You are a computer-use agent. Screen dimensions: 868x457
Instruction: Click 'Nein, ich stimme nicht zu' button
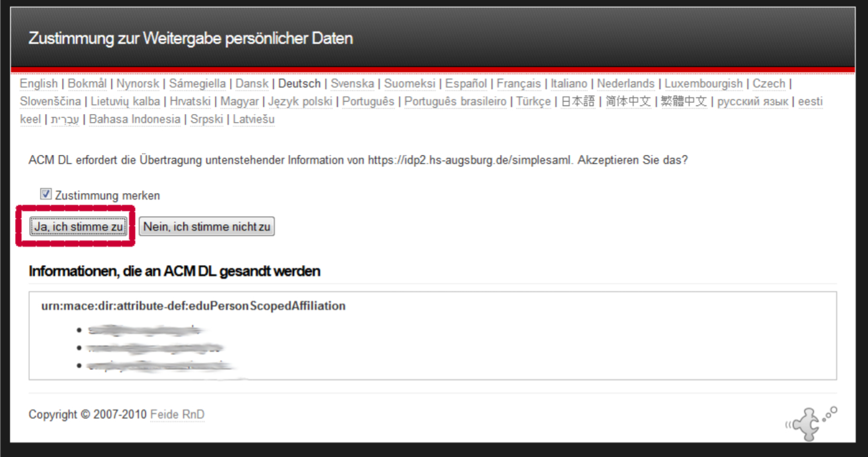[207, 227]
